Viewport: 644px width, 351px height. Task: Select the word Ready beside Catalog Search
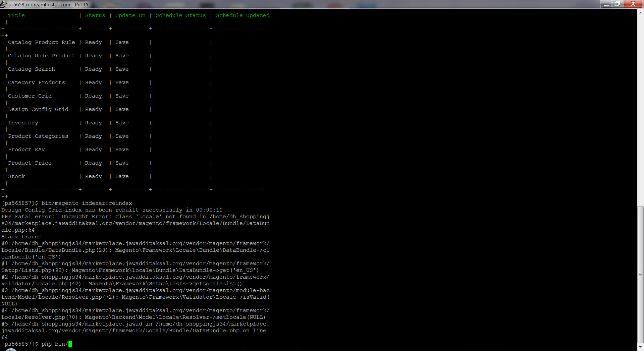click(x=94, y=69)
